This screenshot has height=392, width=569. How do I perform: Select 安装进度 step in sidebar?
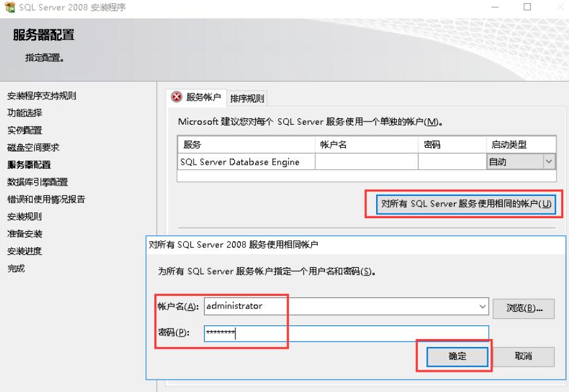24,251
